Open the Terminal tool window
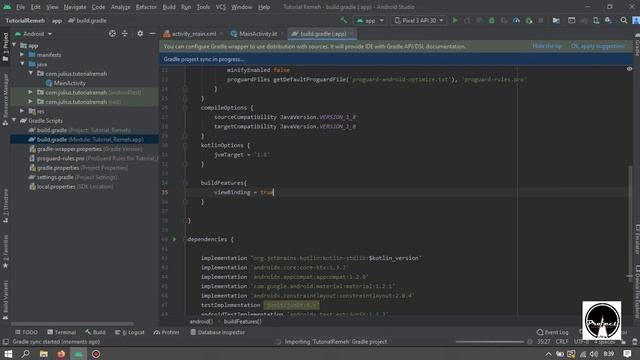The width and height of the screenshot is (640, 360). click(62, 332)
